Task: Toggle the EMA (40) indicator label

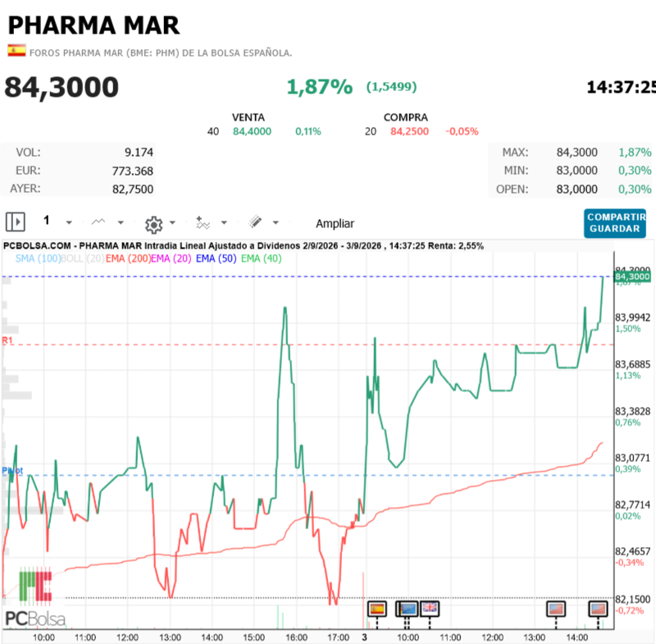Action: point(261,258)
